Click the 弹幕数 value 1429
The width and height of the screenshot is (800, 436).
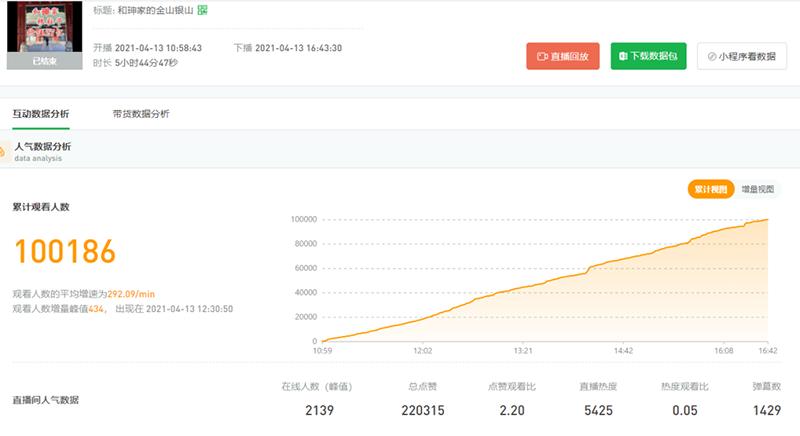766,410
